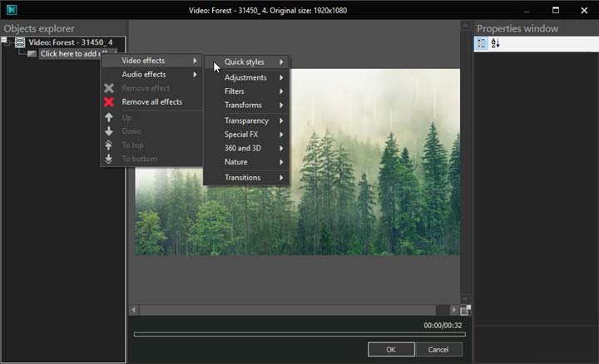599x364 pixels.
Task: Click the horizontal scrollbar right arrow
Action: pos(454,310)
